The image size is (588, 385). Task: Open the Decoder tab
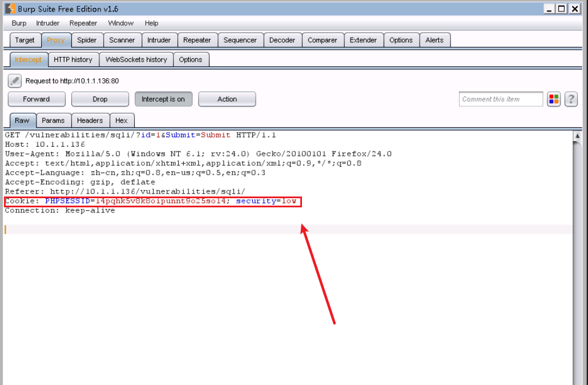click(x=282, y=40)
